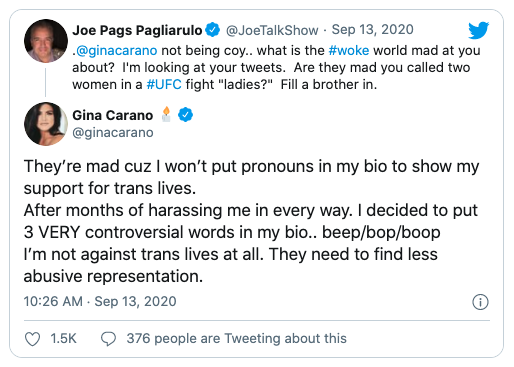514x367 pixels.
Task: Click the candle emoji beside Gina Carano
Action: 166,114
